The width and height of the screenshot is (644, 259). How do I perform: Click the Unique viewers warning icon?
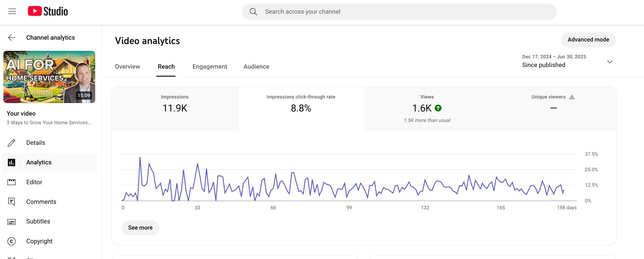572,97
